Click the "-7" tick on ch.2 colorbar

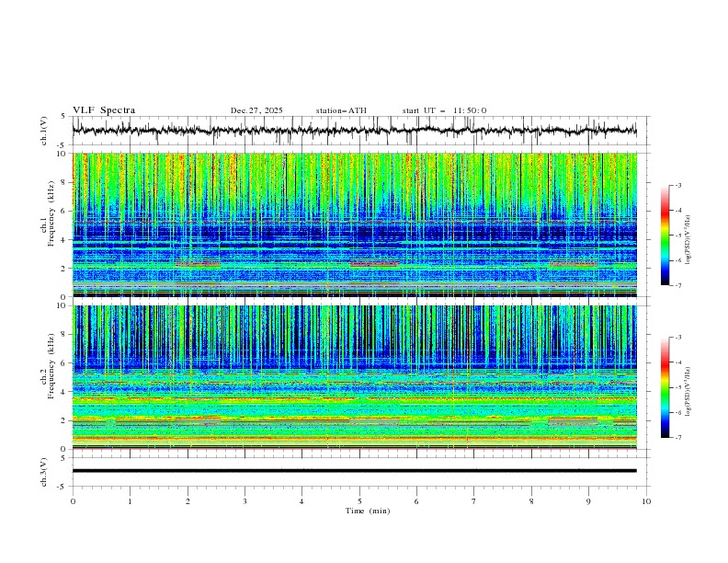[678, 438]
